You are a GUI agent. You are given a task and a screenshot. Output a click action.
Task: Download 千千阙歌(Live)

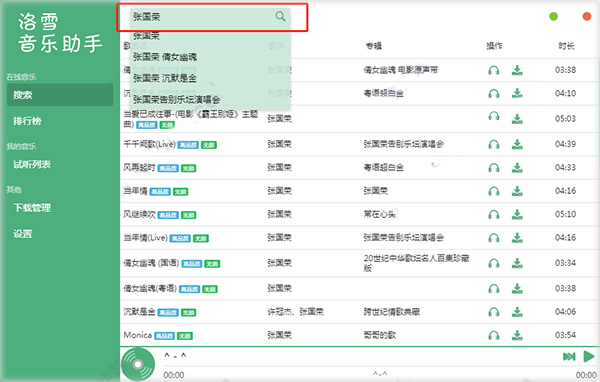[x=517, y=145]
